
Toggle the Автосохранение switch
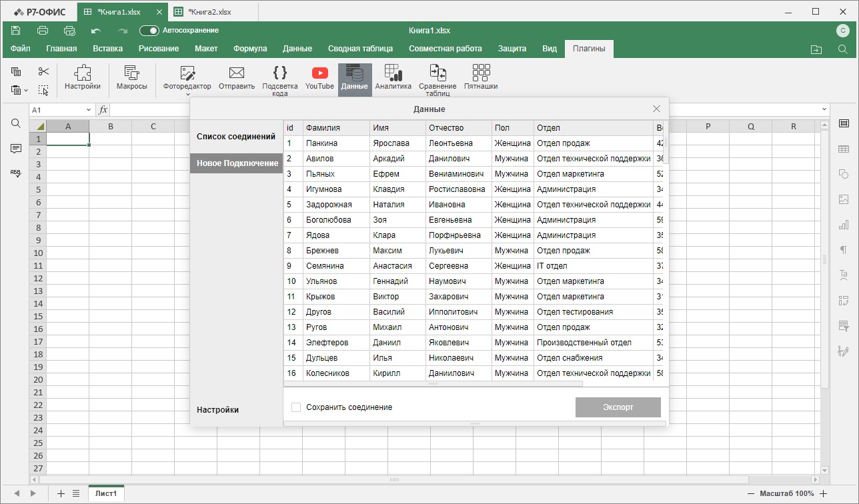coord(149,31)
